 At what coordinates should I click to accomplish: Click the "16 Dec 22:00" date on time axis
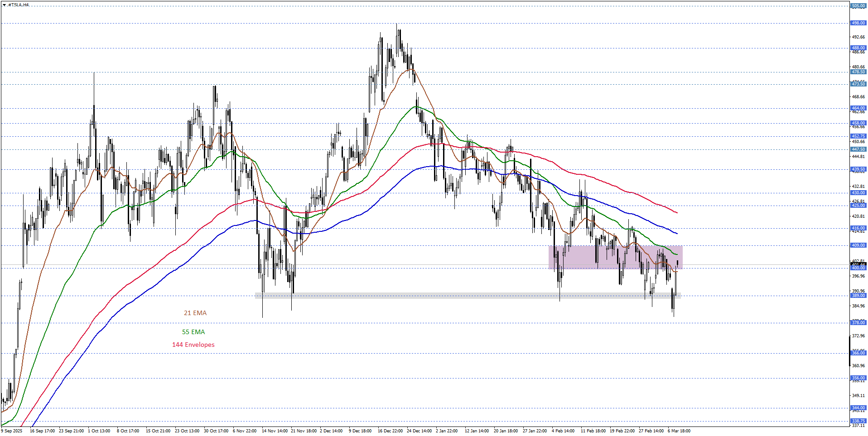click(390, 431)
